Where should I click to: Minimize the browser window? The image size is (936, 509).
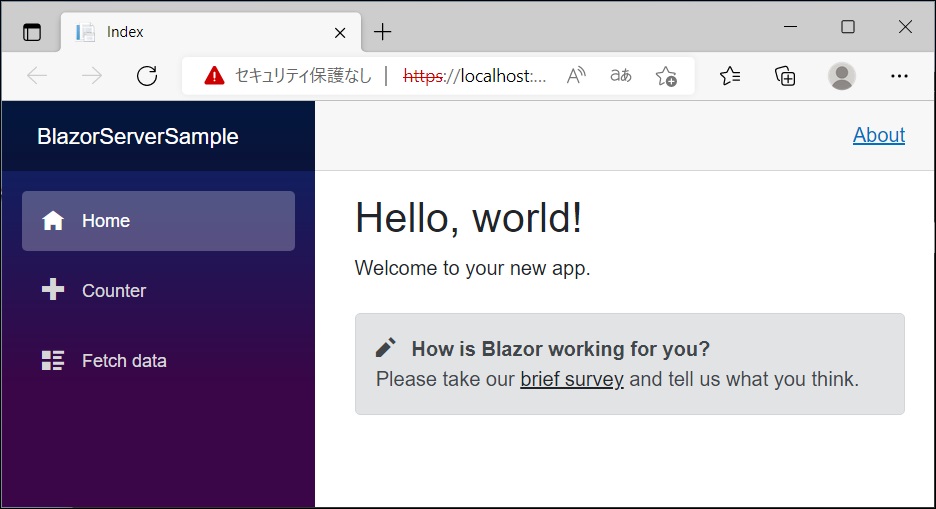point(790,27)
